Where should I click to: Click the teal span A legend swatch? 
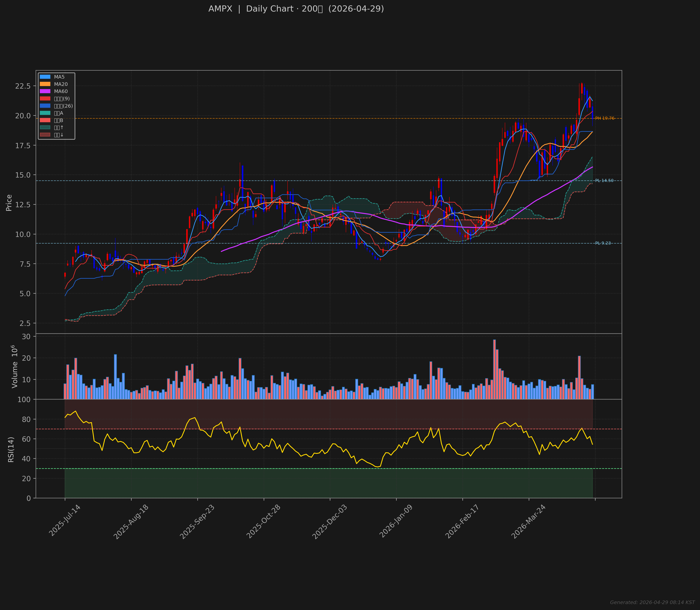pos(45,113)
